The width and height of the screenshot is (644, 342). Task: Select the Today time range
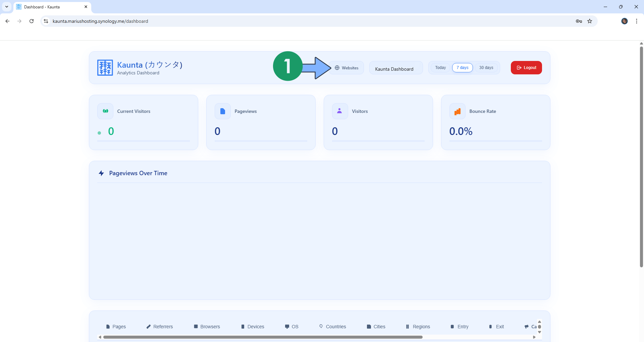440,67
